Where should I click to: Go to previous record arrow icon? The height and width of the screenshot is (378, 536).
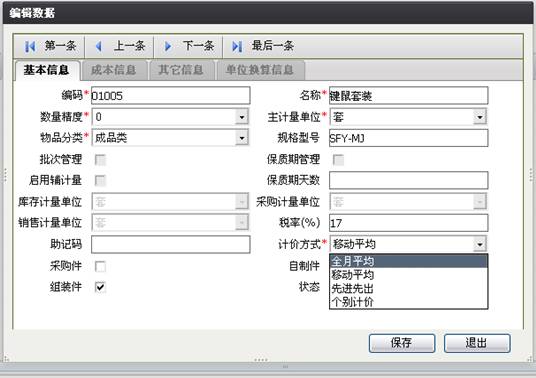point(99,46)
